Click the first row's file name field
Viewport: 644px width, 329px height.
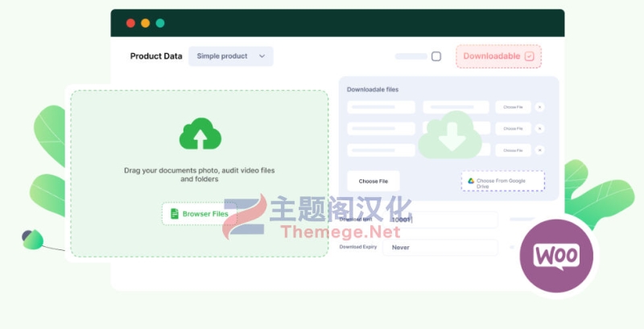pyautogui.click(x=381, y=107)
